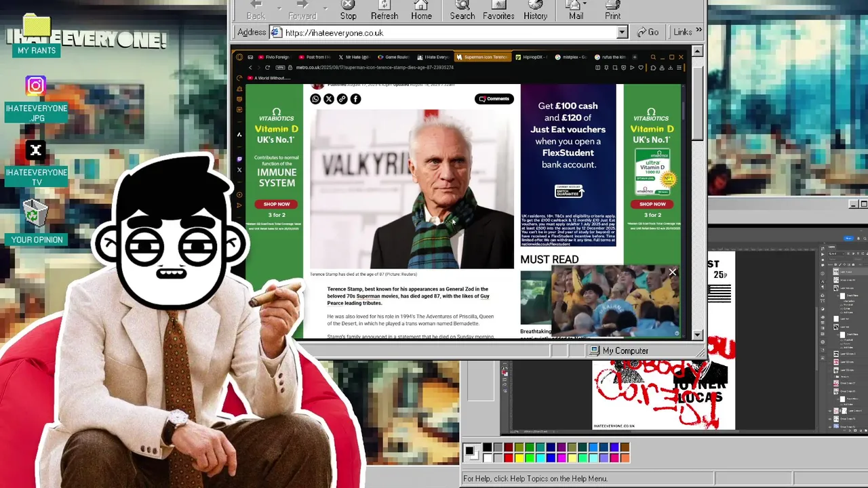Open MY RANTS desktop folder icon
868x488 pixels.
[37, 35]
